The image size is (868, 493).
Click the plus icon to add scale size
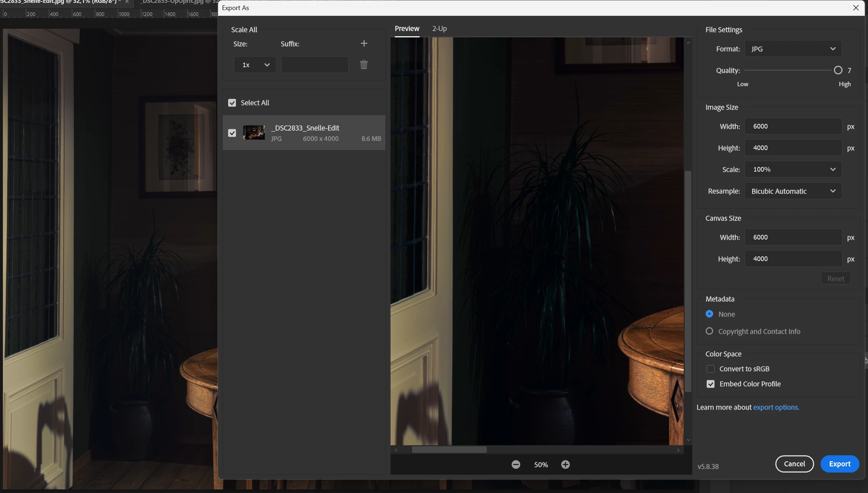[x=364, y=43]
